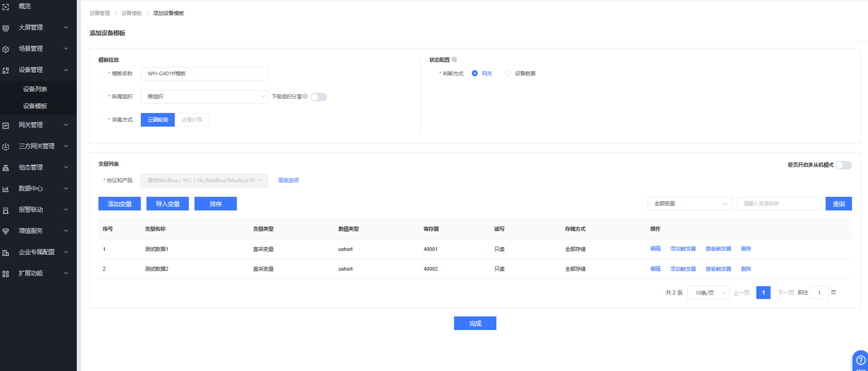Screen dimensions: 868x371
Task: Open the 所属组织 dropdown
Action: click(204, 97)
